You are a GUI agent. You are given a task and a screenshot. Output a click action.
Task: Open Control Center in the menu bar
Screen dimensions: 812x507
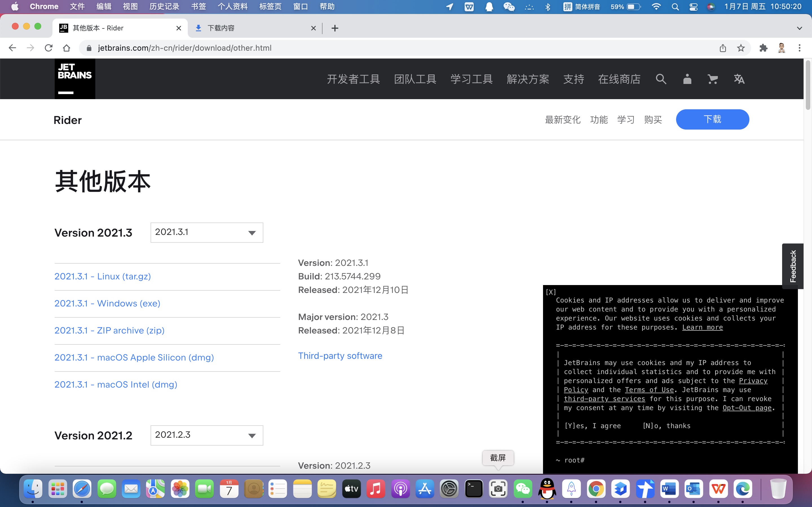(x=693, y=7)
